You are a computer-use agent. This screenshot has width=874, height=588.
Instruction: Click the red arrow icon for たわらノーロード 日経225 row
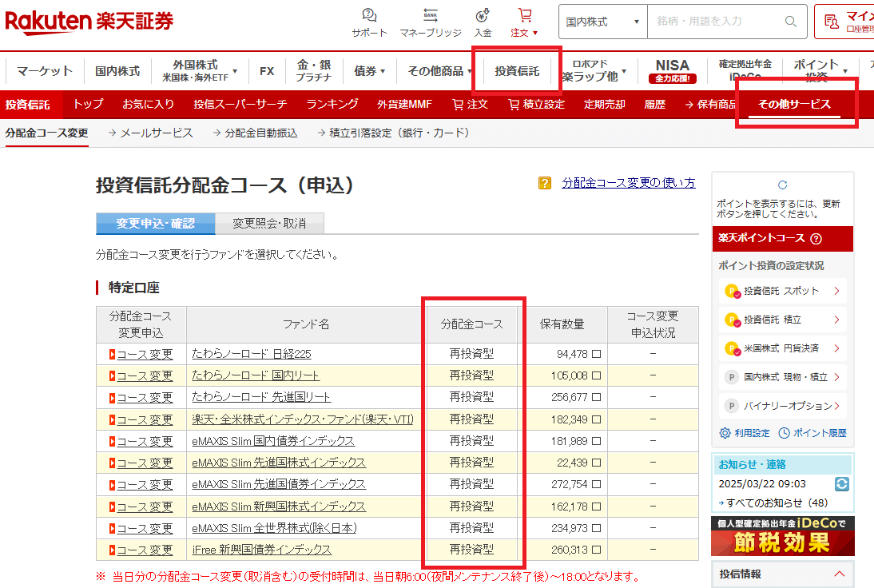pos(112,355)
